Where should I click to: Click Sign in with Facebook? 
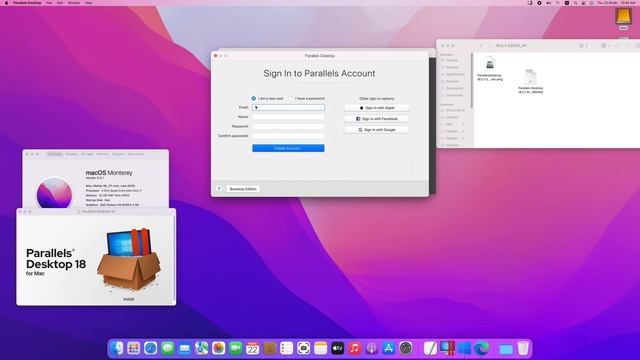pyautogui.click(x=377, y=119)
